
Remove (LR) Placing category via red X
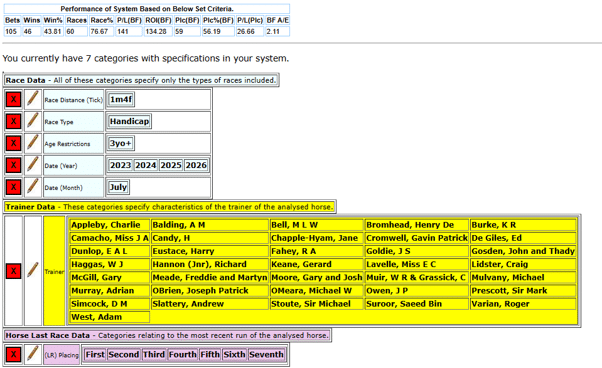point(13,355)
